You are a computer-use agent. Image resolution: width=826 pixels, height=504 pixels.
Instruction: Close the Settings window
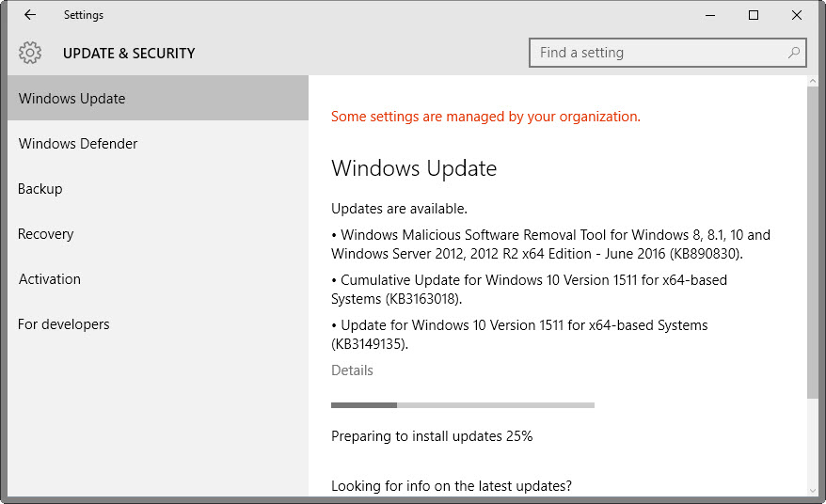point(797,15)
